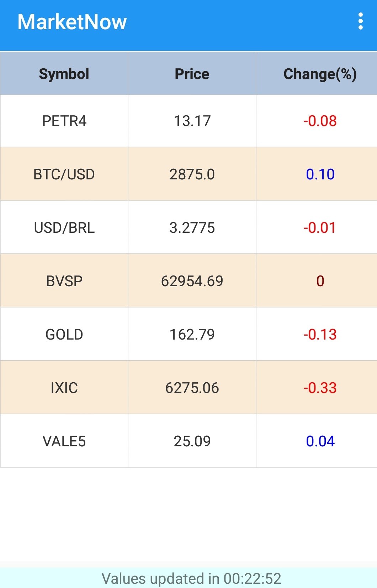The height and width of the screenshot is (588, 377).
Task: Tap the USD/BRL symbol cell
Action: [64, 228]
